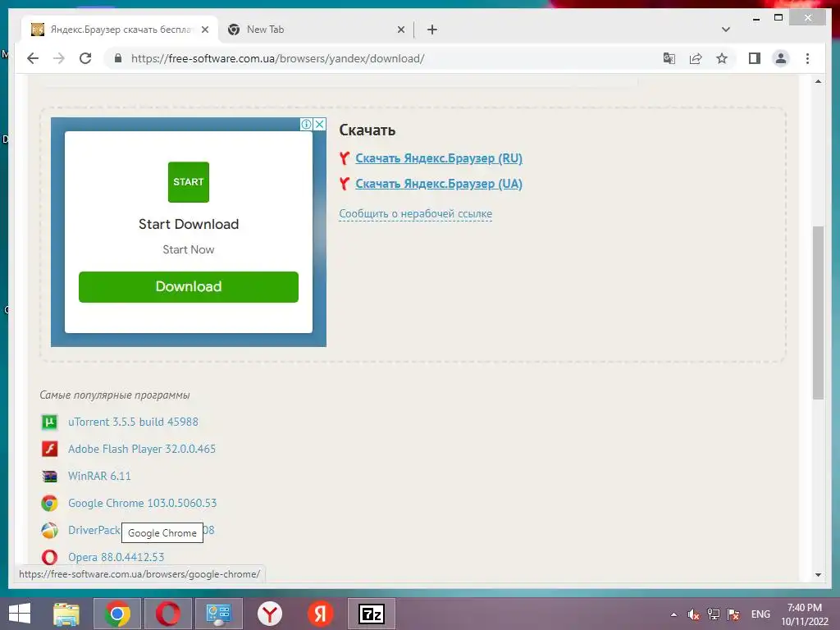Click the Yandex icon beside RU link
Viewport: 840px width, 630px height.
345,158
